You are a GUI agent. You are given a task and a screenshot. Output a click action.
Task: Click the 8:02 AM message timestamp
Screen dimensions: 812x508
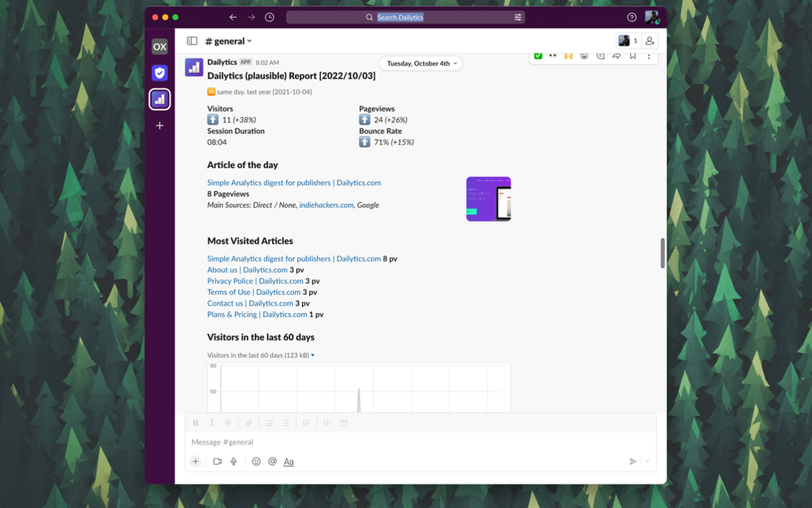tap(267, 63)
